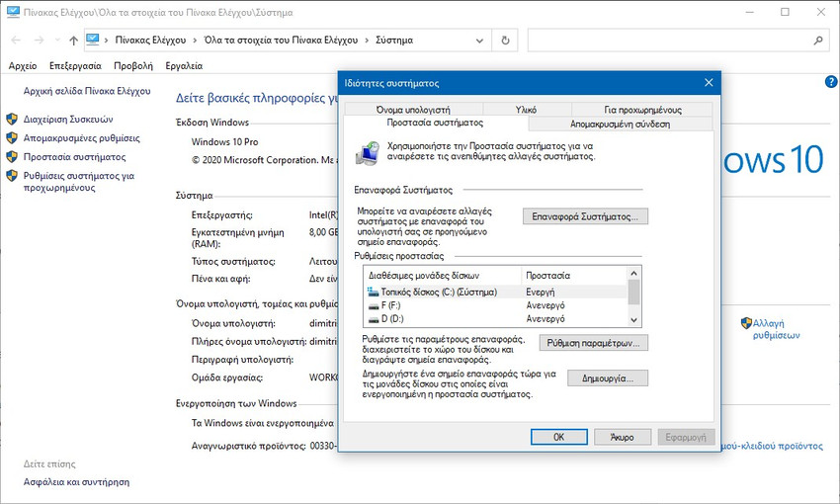Click the Επαναφορά Συστήματος... button
Image resolution: width=840 pixels, height=504 pixels.
point(585,216)
